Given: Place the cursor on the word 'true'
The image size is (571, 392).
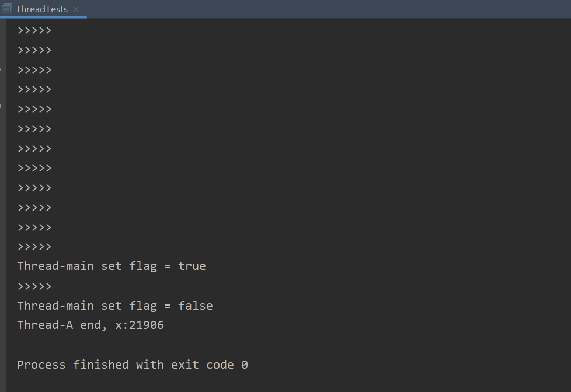Looking at the screenshot, I should (192, 267).
